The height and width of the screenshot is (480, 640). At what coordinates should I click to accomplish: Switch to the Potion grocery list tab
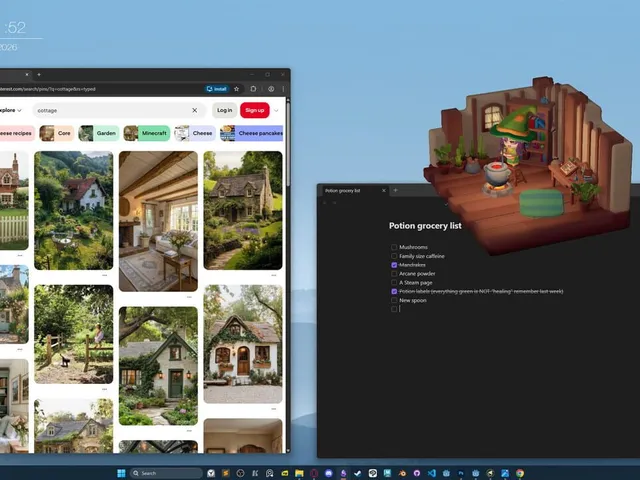[x=343, y=191]
